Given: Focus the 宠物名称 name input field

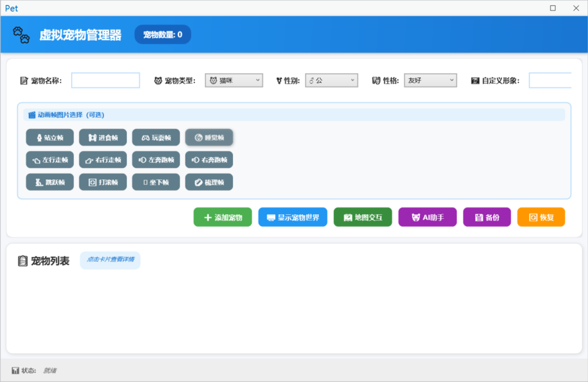Looking at the screenshot, I should coord(106,81).
